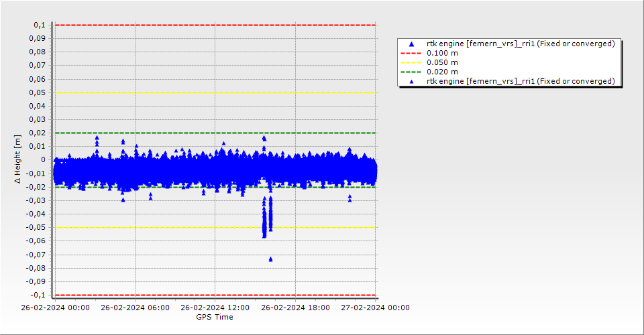644x335 pixels.
Task: Click the '-0,1' bottom y-axis tick label
Action: [38, 295]
